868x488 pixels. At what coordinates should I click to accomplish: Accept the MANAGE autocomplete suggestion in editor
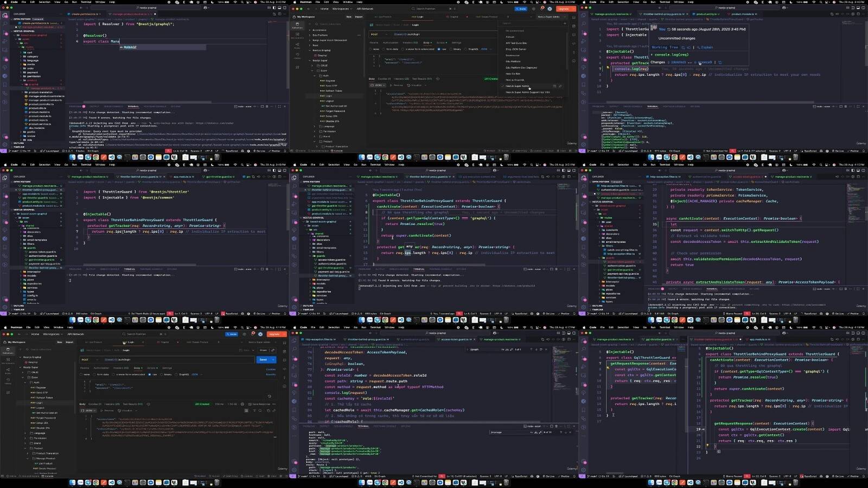coord(130,47)
